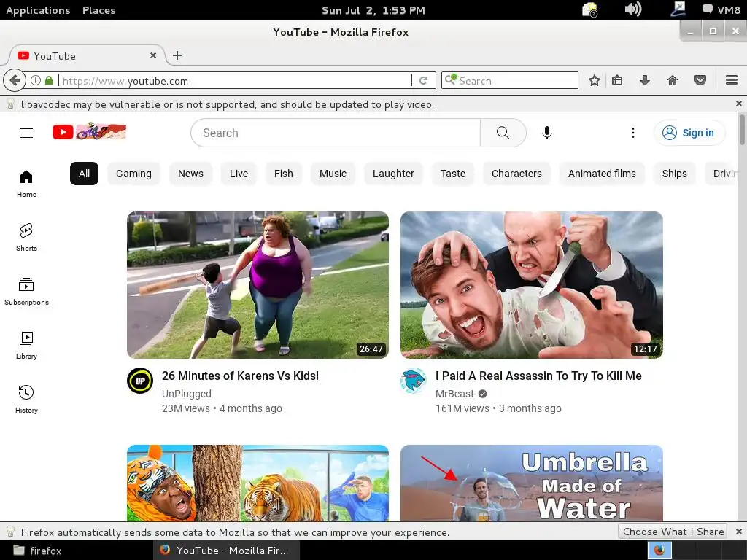The width and height of the screenshot is (747, 560).
Task: Select the All filter chip
Action: coord(84,174)
